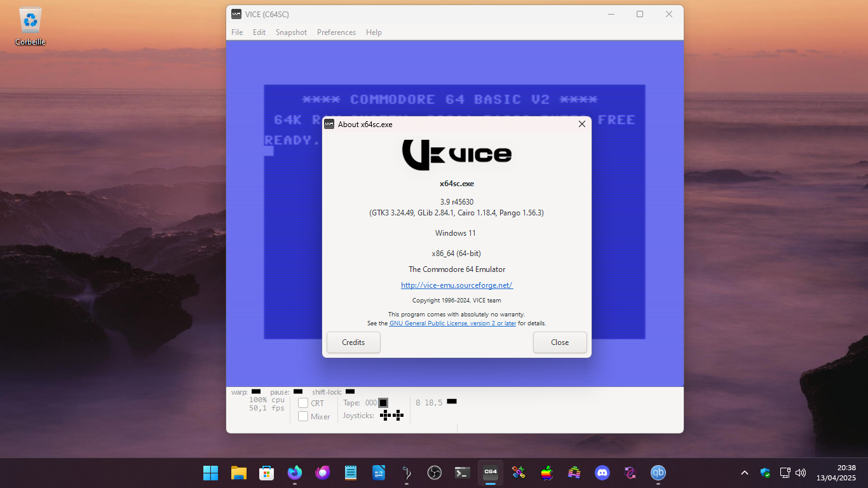
Task: Open the volume tray icon
Action: [801, 473]
